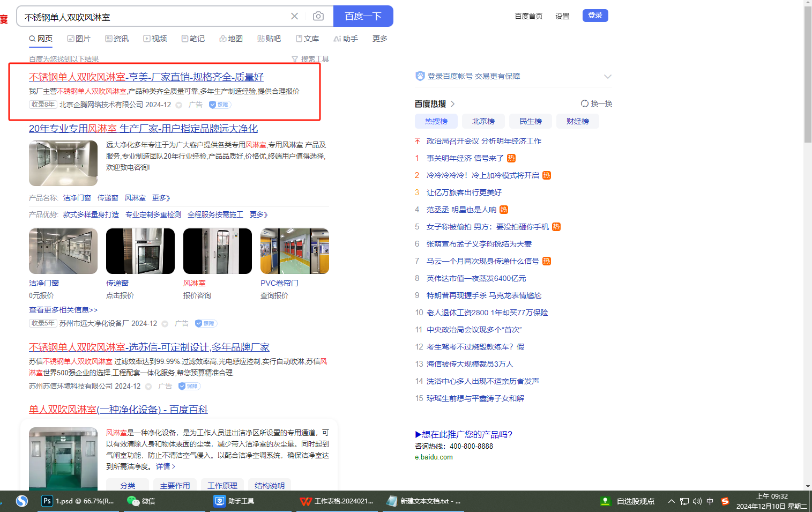The height and width of the screenshot is (512, 812).
Task: Click the volume icon in system tray
Action: (x=697, y=501)
